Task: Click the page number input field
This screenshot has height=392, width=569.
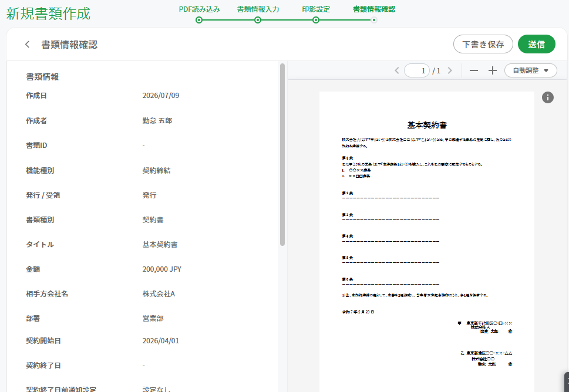Action: (416, 70)
